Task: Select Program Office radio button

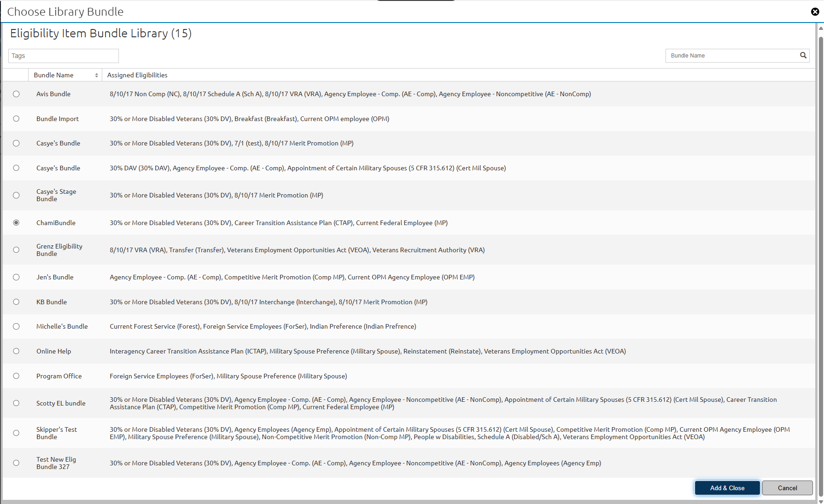Action: [x=16, y=376]
